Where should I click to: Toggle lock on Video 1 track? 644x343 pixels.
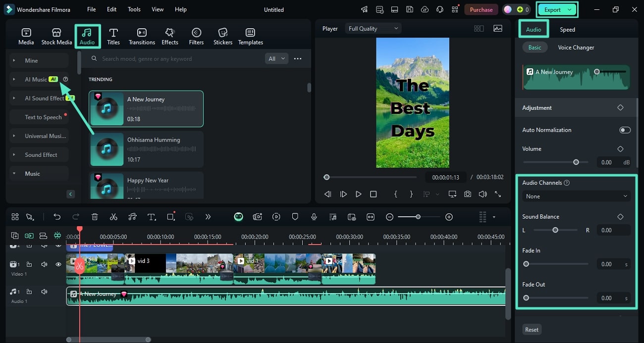point(29,264)
